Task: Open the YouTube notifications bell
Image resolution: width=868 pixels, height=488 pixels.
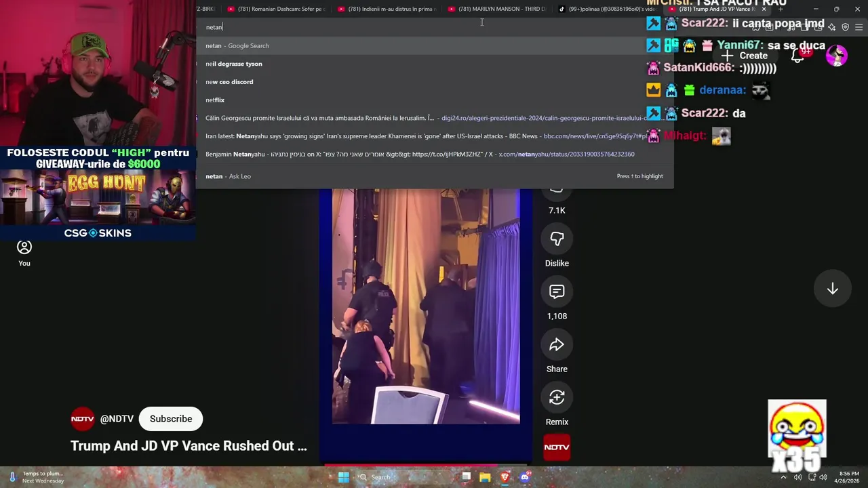Action: pyautogui.click(x=798, y=56)
